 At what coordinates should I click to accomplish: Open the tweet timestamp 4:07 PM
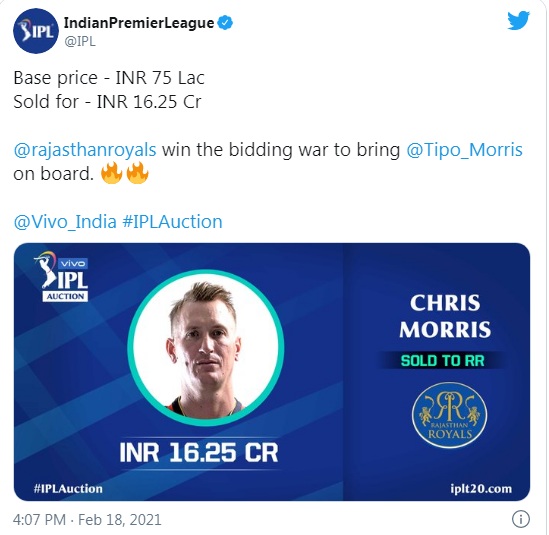coord(39,520)
